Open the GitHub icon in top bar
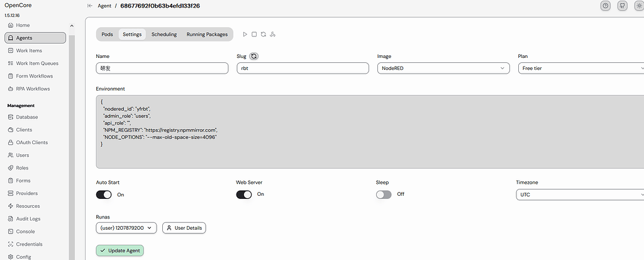The image size is (644, 260). point(623,6)
